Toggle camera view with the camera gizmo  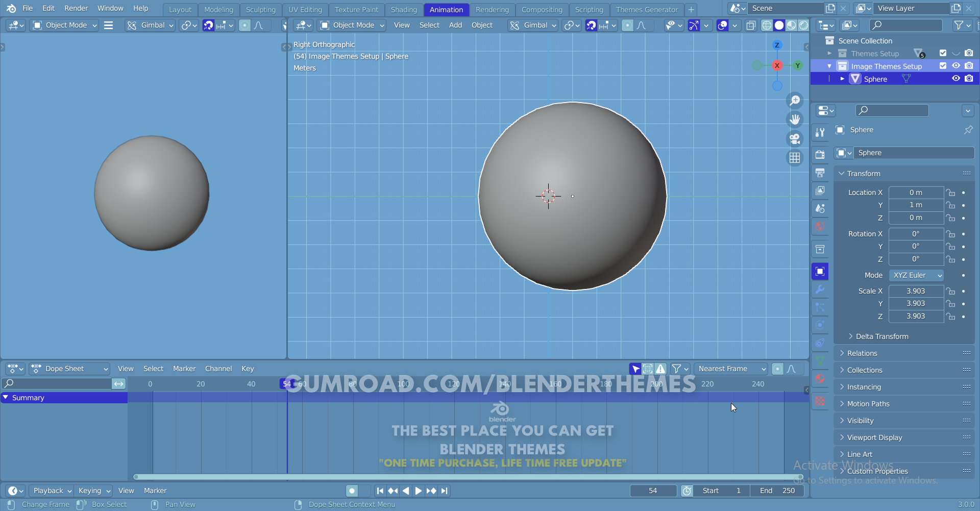(x=795, y=139)
